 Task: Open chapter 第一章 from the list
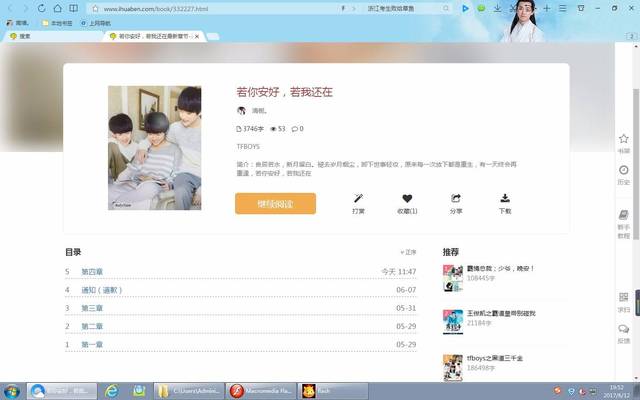(92, 344)
